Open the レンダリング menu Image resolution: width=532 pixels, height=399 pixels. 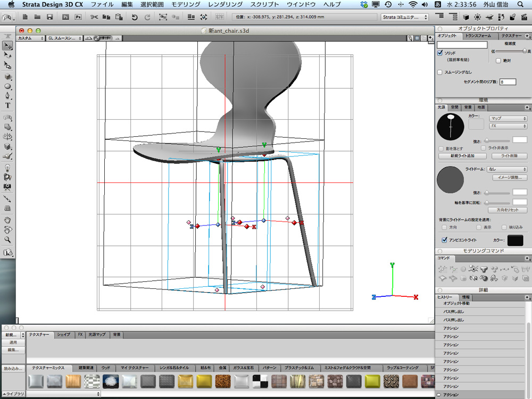point(225,4)
